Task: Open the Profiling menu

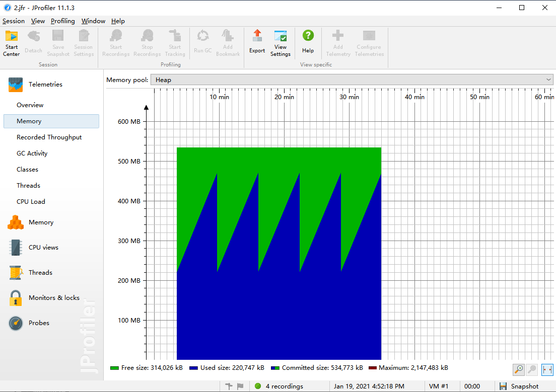Action: point(62,21)
